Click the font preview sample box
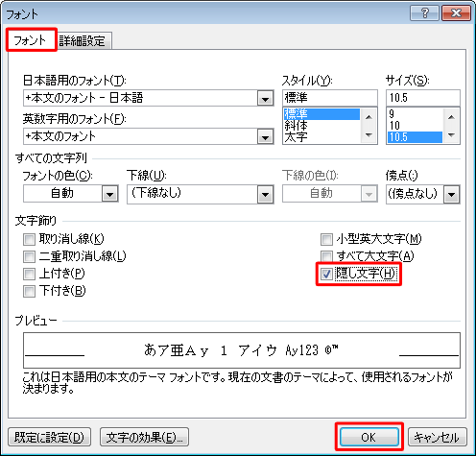Image resolution: width=476 pixels, height=456 pixels. 242,350
